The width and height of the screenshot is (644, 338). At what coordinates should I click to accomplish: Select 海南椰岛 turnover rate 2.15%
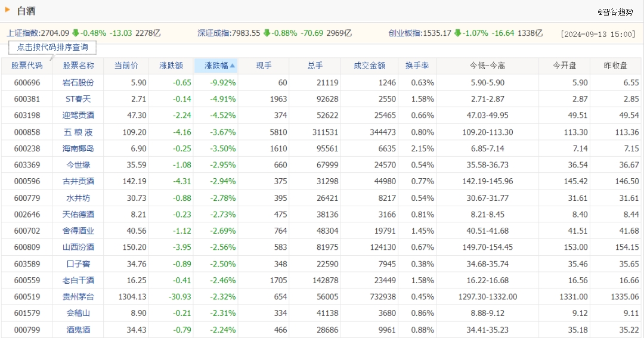click(x=423, y=148)
